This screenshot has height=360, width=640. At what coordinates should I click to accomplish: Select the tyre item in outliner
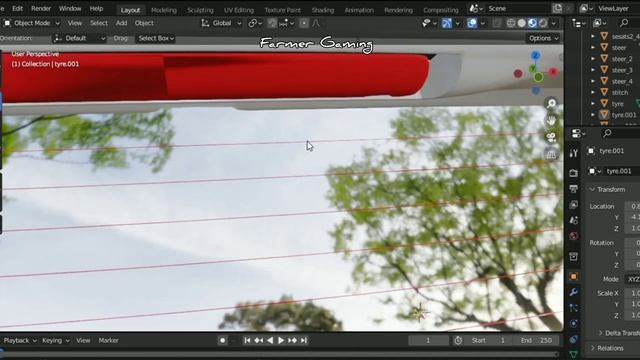[x=617, y=104]
